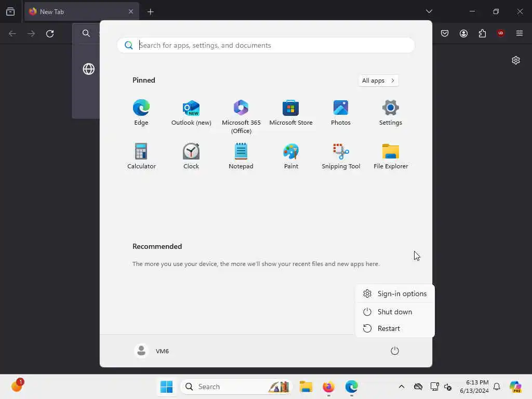
Task: Open the notifications bell on taskbar
Action: [497, 387]
